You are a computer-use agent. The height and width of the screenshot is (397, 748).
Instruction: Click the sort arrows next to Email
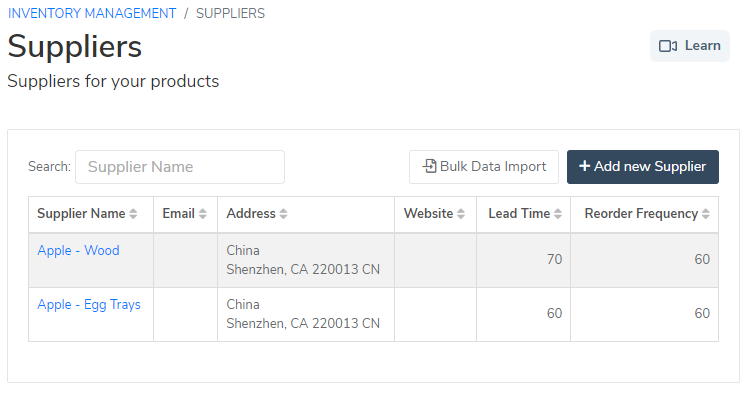pos(203,214)
